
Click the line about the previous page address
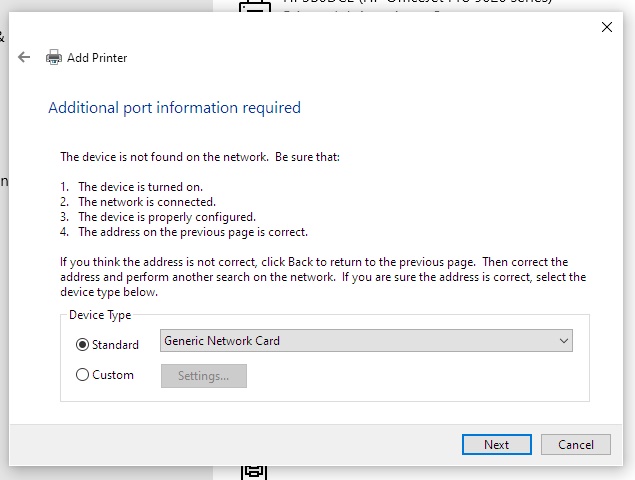click(192, 232)
